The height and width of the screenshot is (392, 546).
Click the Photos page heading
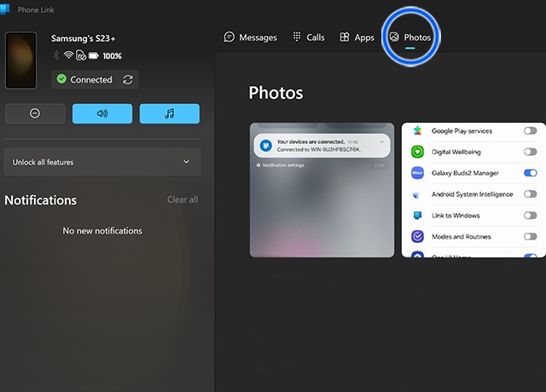[x=276, y=93]
